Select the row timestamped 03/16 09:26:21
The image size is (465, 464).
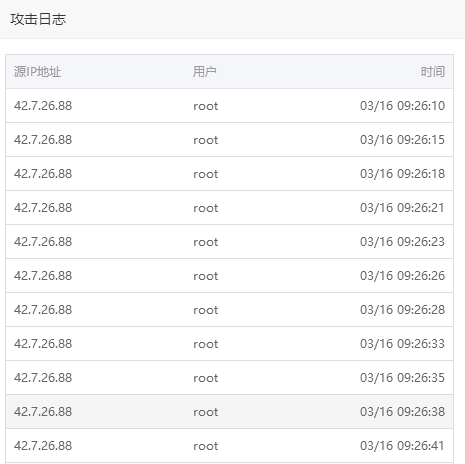[229, 208]
